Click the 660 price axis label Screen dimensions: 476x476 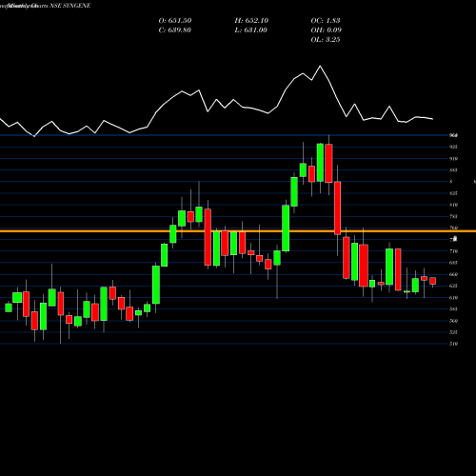pyautogui.click(x=453, y=274)
